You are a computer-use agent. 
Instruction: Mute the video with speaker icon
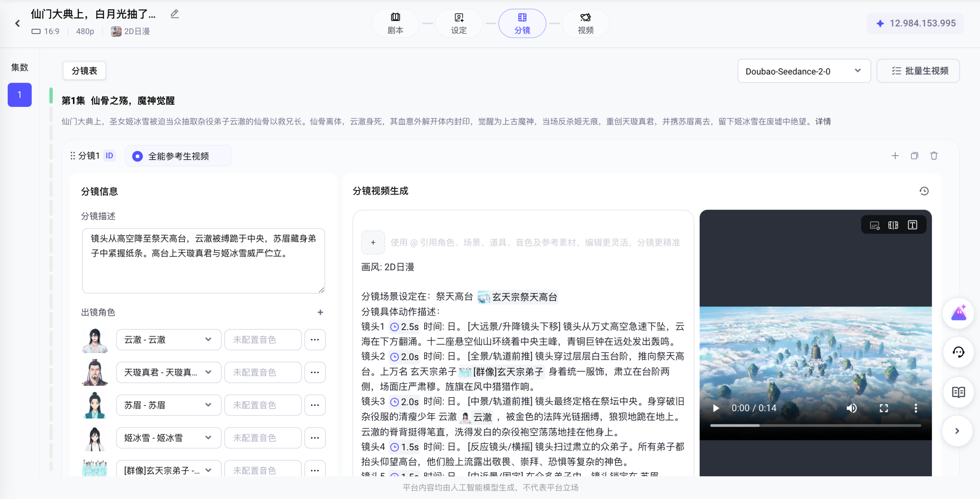pyautogui.click(x=852, y=408)
